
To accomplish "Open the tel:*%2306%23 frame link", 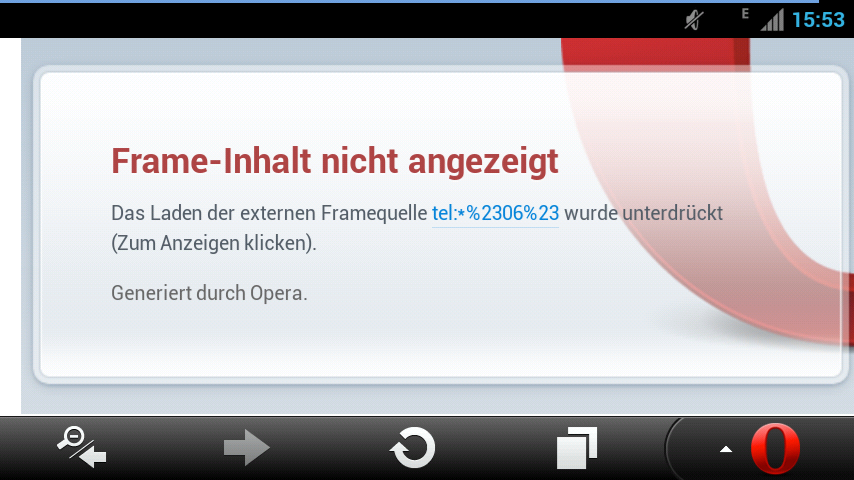I will [495, 213].
